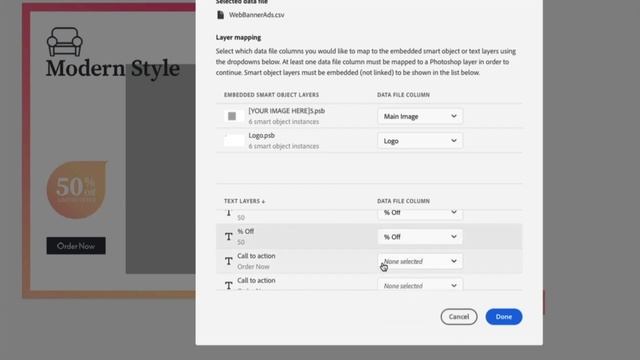Click the 50% off badge on banner

(77, 190)
